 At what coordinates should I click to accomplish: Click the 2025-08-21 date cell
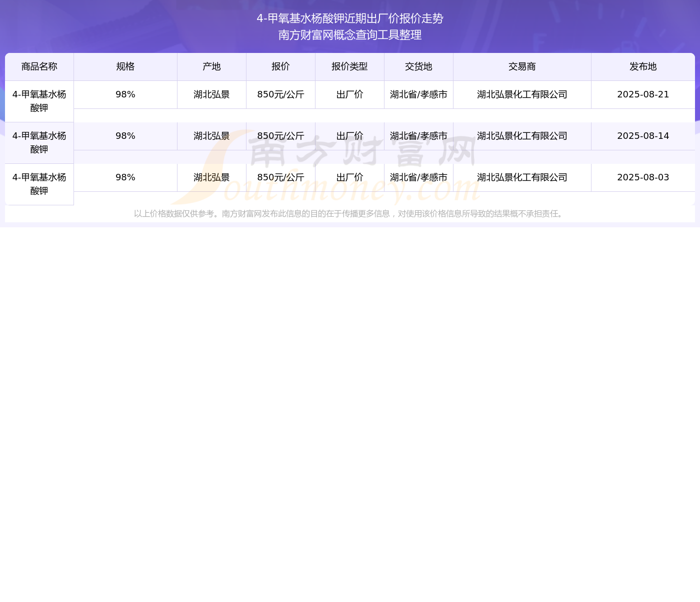[643, 94]
